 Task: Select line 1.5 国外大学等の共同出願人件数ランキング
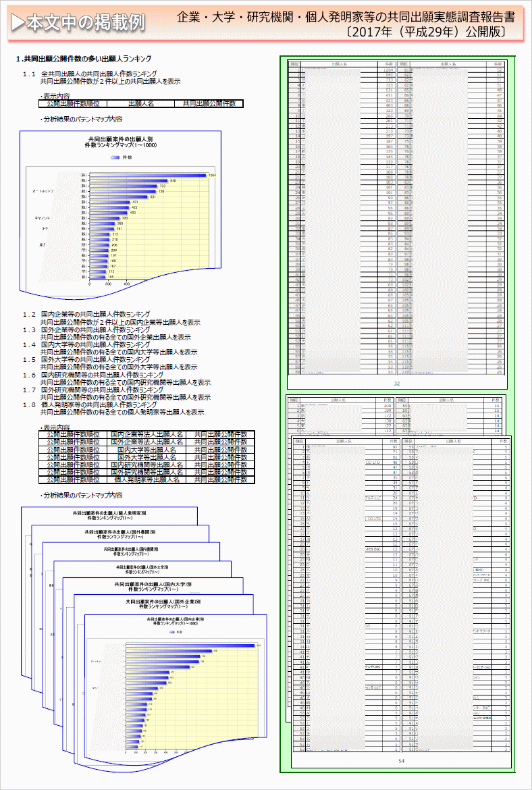[86, 360]
